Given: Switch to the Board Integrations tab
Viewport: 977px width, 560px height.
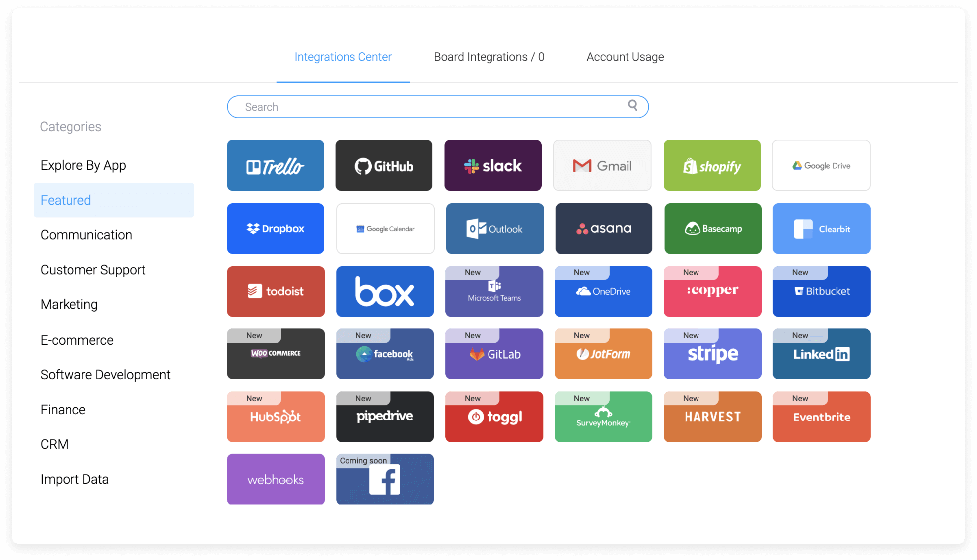Looking at the screenshot, I should [x=489, y=56].
